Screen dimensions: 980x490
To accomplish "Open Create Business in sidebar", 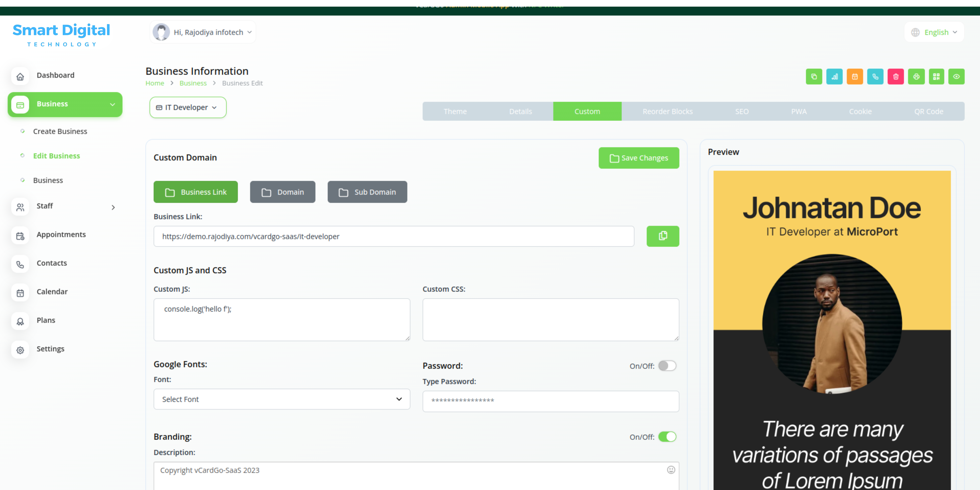I will pos(60,131).
